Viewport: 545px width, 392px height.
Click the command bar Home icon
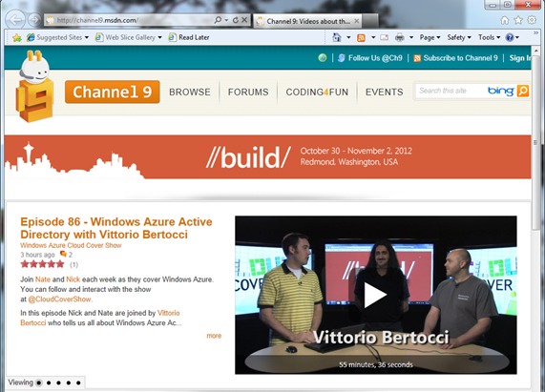click(337, 37)
